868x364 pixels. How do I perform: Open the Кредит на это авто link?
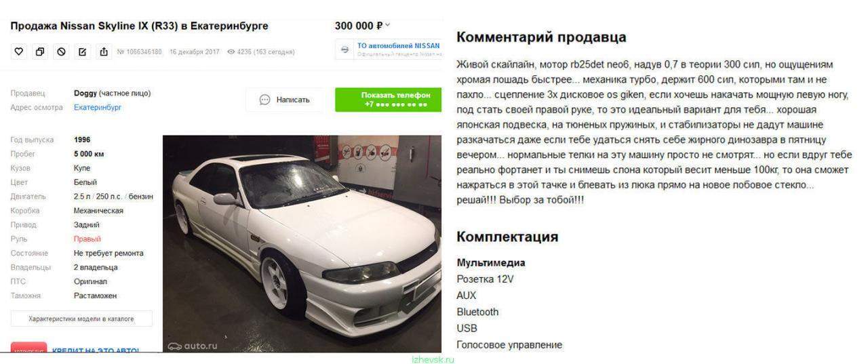click(x=96, y=350)
